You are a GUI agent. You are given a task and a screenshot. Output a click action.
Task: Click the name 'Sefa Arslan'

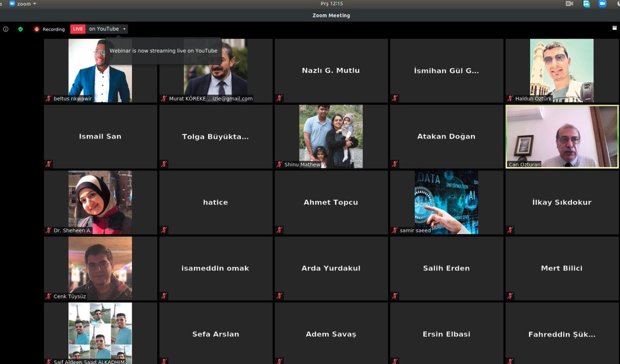tap(215, 334)
